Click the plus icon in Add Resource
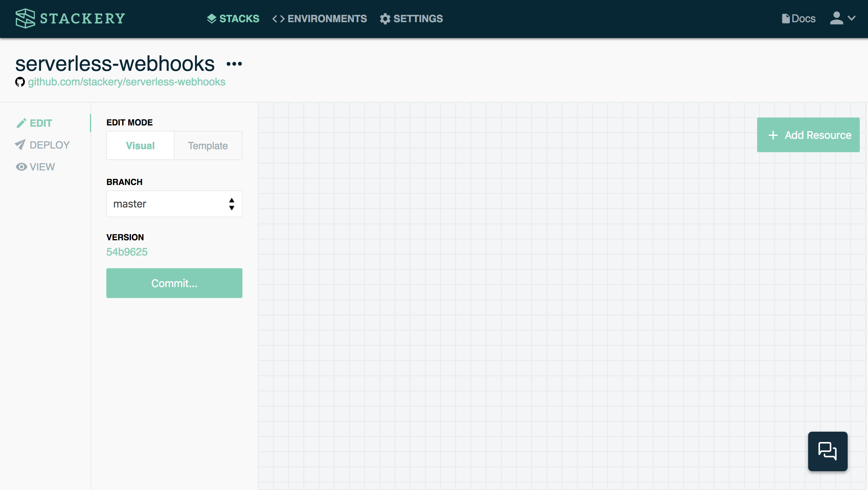 coord(773,135)
